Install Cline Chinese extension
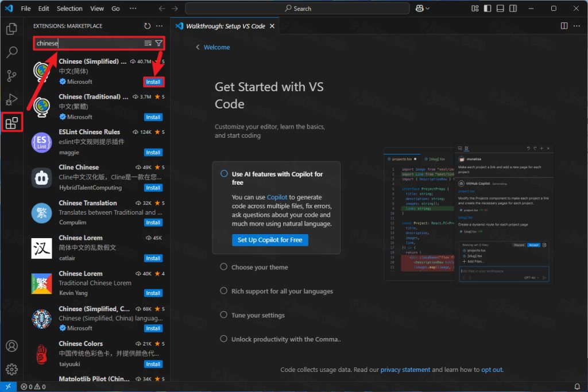The image size is (588, 392). (153, 188)
